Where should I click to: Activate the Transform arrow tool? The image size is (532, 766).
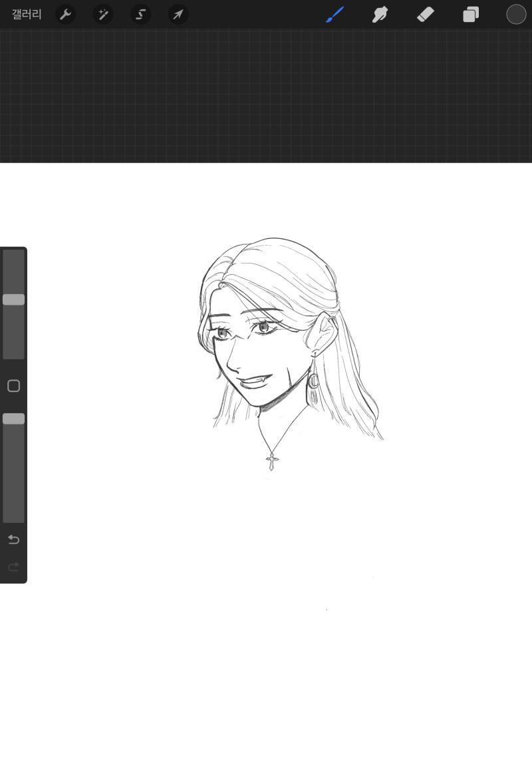click(x=178, y=15)
